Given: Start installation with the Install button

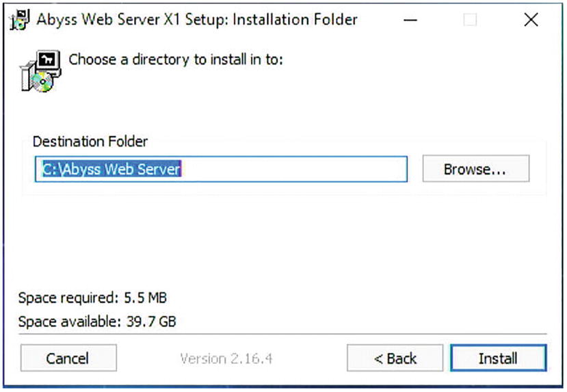Looking at the screenshot, I should [x=498, y=358].
